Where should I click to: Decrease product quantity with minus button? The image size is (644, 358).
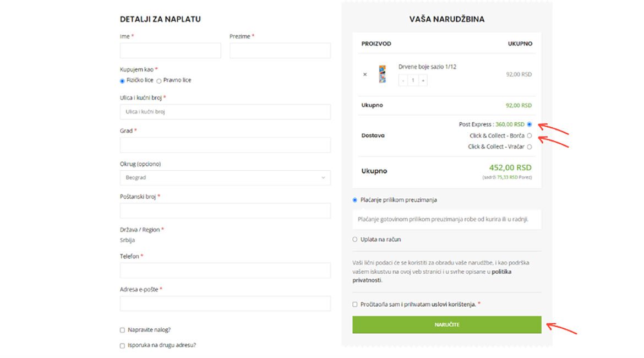(403, 80)
